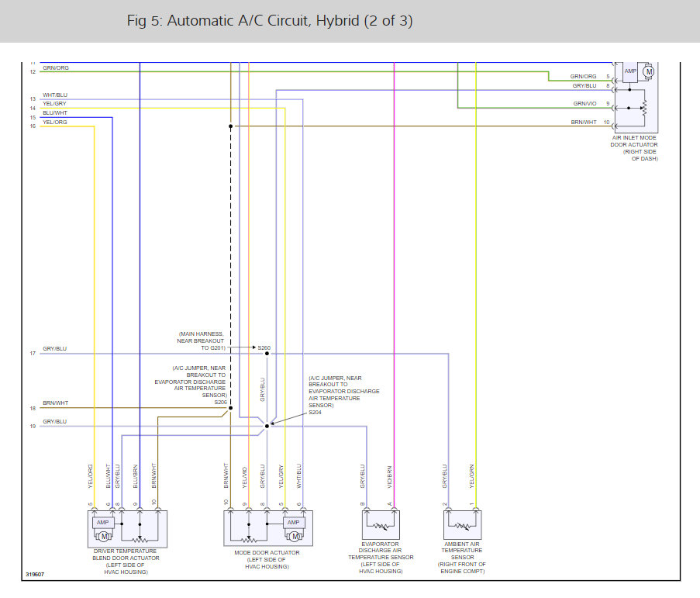The image size is (700, 598).
Task: Click the vertical YEL/ORG label above blend actuator
Action: [90, 476]
